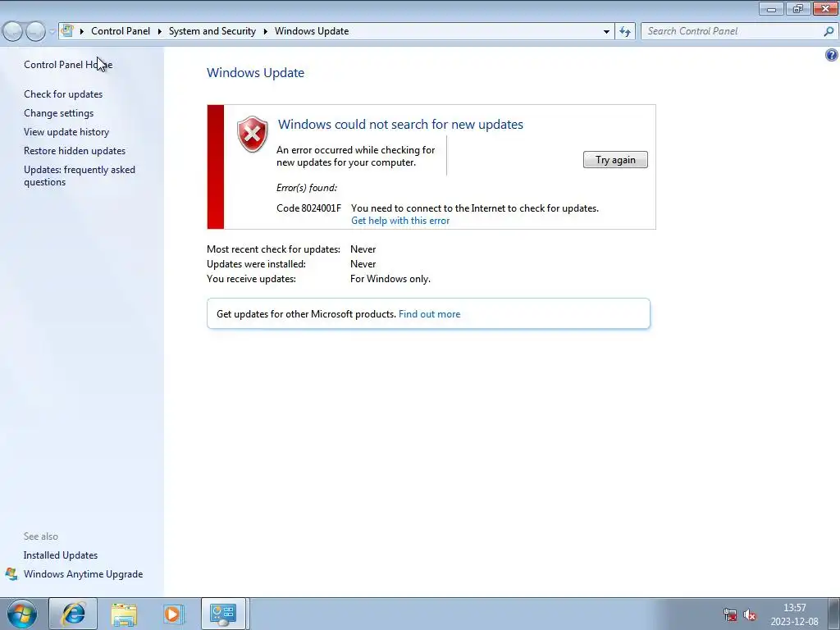Open the blue help question mark icon
This screenshot has height=630, width=840.
pos(832,55)
